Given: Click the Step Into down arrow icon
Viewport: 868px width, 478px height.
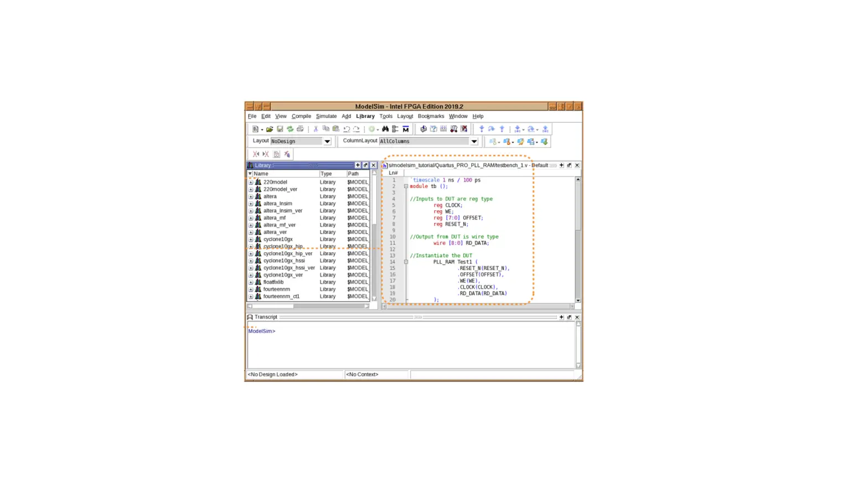Looking at the screenshot, I should point(482,129).
